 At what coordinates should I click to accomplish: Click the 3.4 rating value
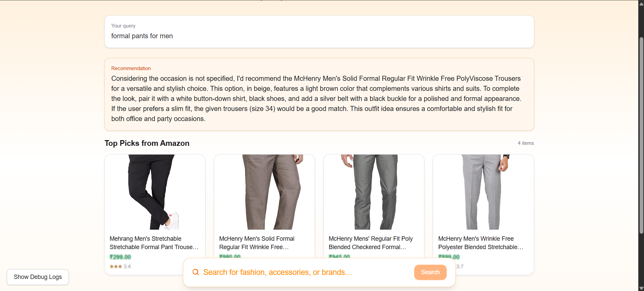127,267
